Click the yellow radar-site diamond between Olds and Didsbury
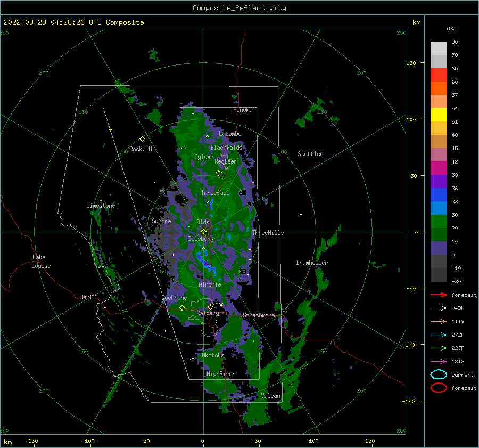 pos(203,232)
